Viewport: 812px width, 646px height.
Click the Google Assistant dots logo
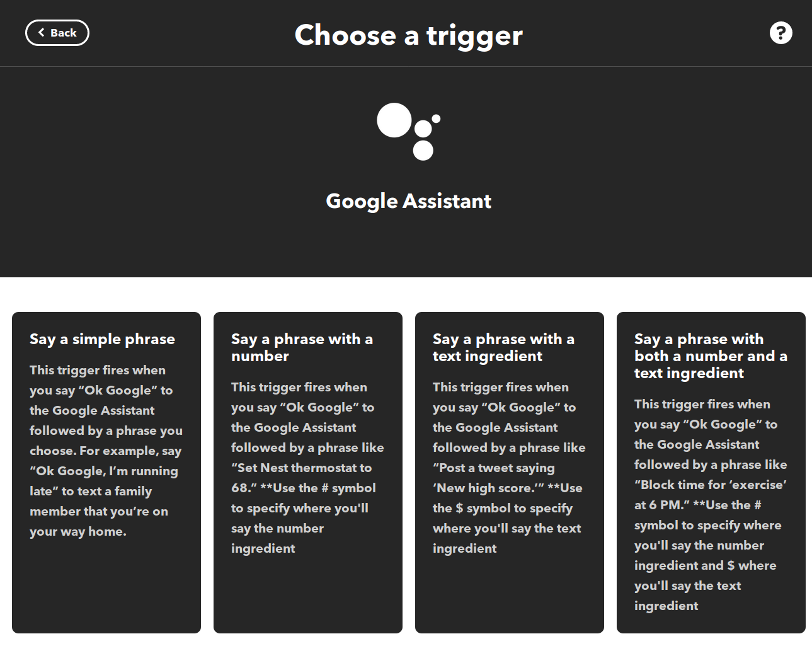[409, 132]
